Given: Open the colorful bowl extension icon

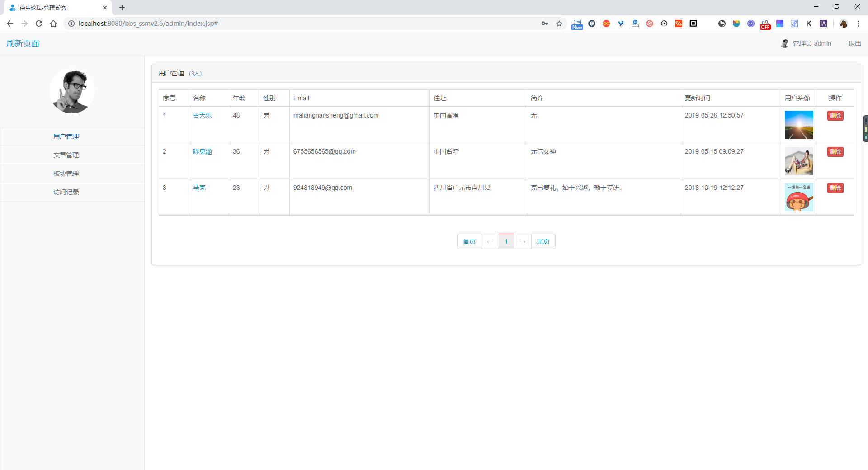Looking at the screenshot, I should click(x=736, y=23).
